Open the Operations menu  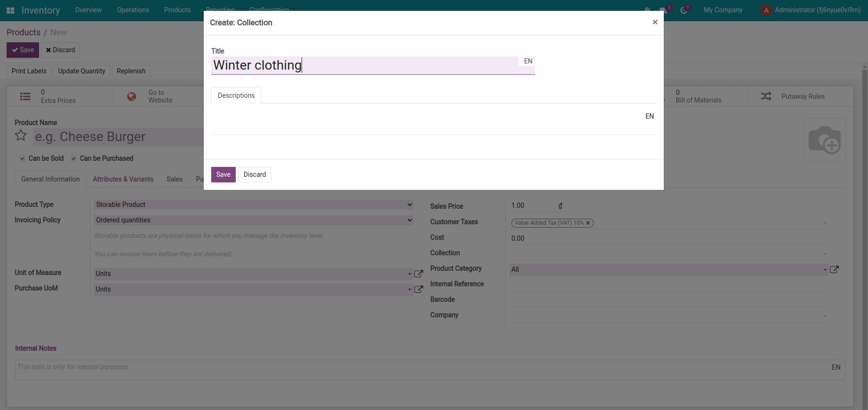coord(133,10)
